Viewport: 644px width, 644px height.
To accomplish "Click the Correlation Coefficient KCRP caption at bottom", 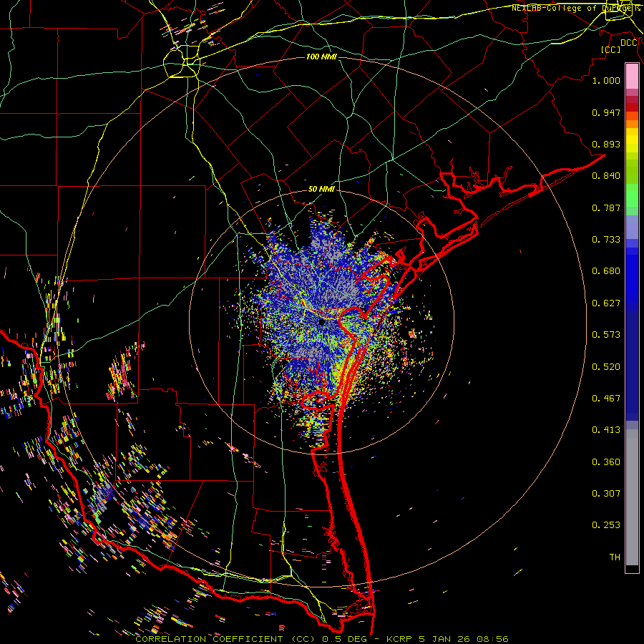I will pyautogui.click(x=321, y=639).
